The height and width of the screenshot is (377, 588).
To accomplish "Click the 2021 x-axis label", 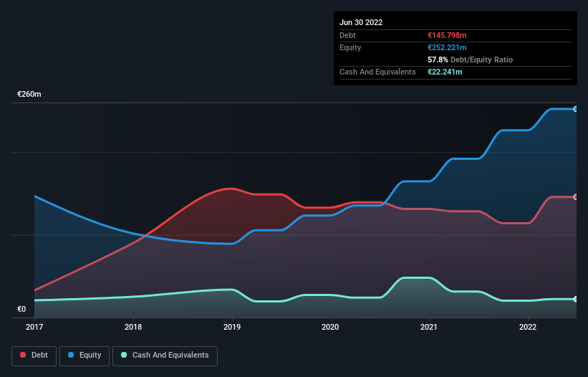I will (429, 327).
